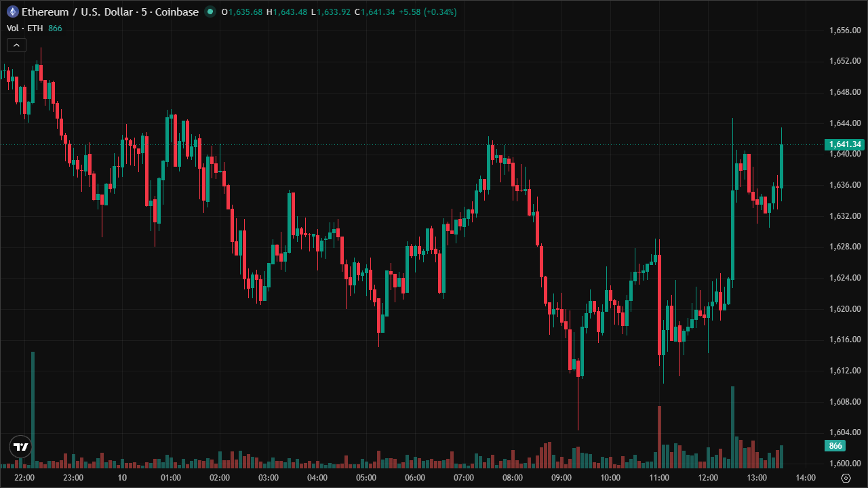Click the current price tag 1,641.34
This screenshot has height=488, width=868.
pos(845,144)
